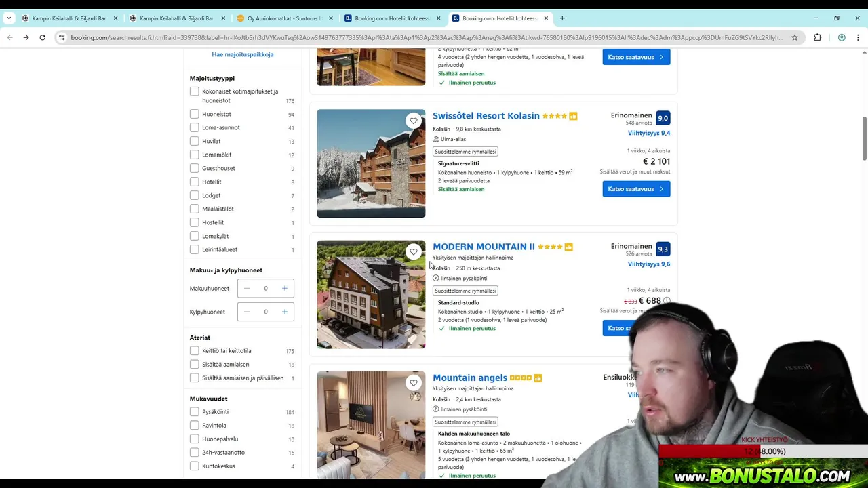Click Hae majoituspaikkoja link
Image resolution: width=868 pixels, height=488 pixels.
click(243, 54)
